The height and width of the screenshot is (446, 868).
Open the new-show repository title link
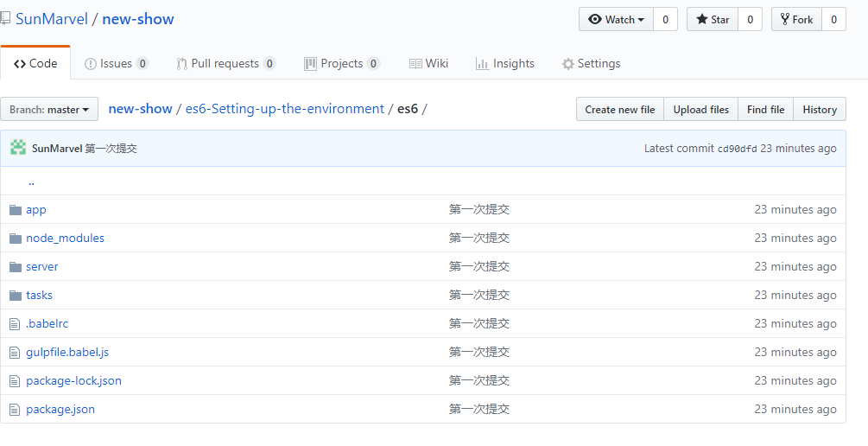(x=138, y=19)
